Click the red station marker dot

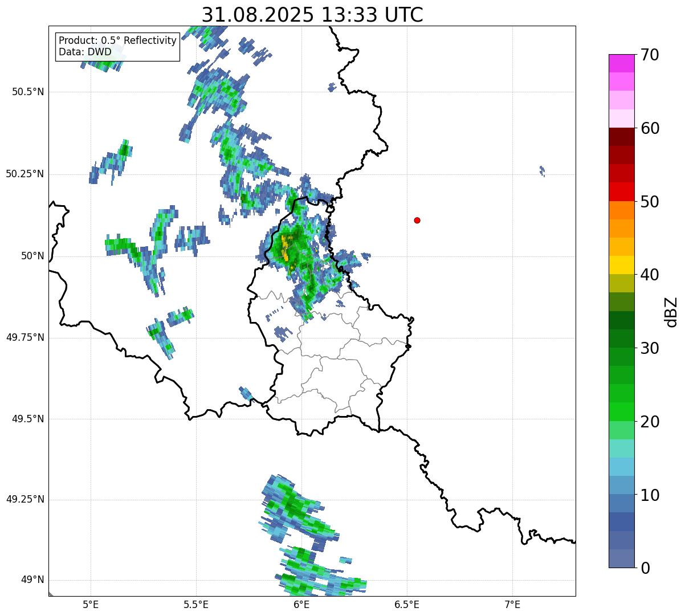[417, 220]
